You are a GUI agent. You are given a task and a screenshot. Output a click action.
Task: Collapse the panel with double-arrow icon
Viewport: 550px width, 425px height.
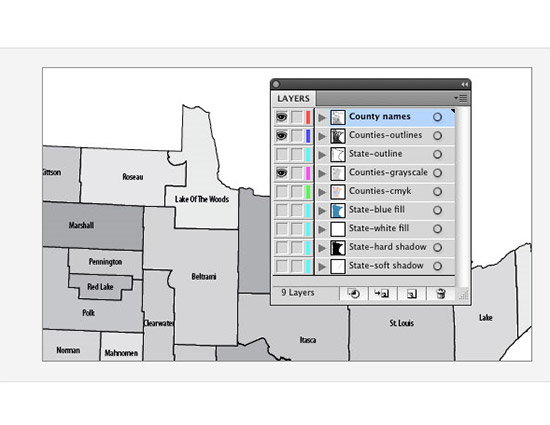[x=464, y=85]
